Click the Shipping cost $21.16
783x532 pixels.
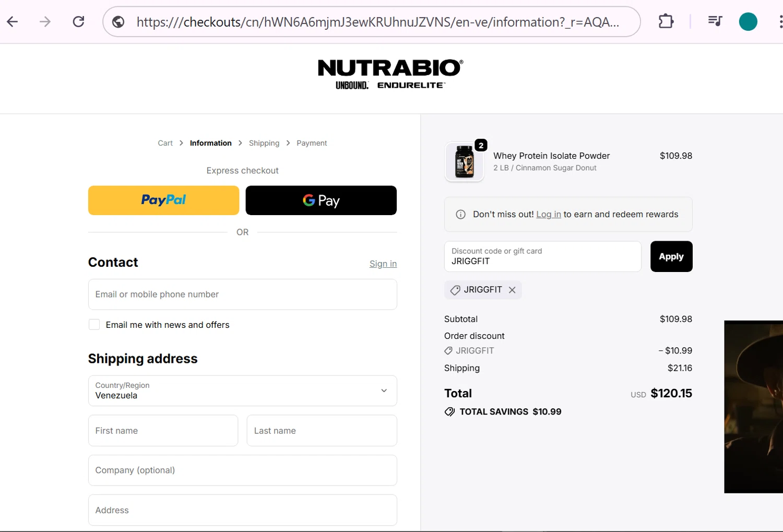point(680,368)
